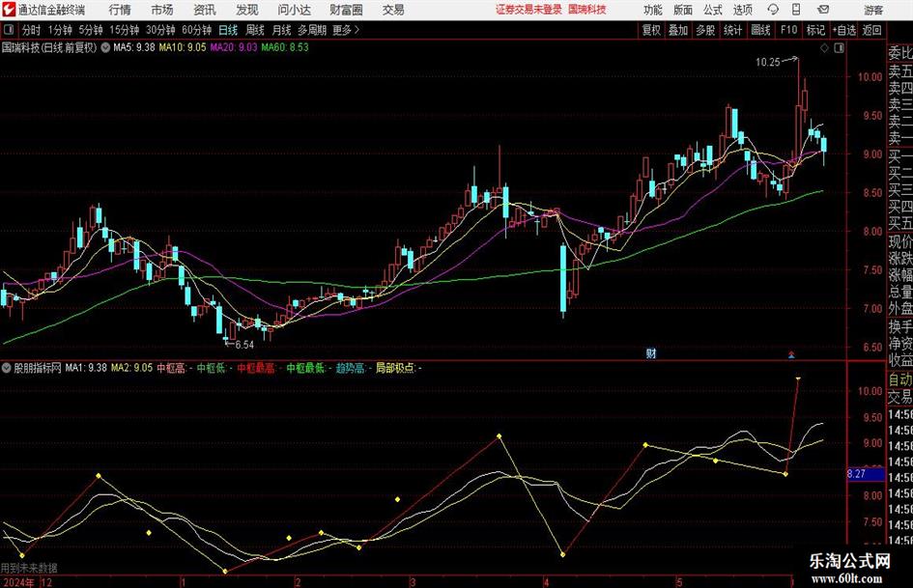Click 证券交易未登录 login link

(528, 10)
